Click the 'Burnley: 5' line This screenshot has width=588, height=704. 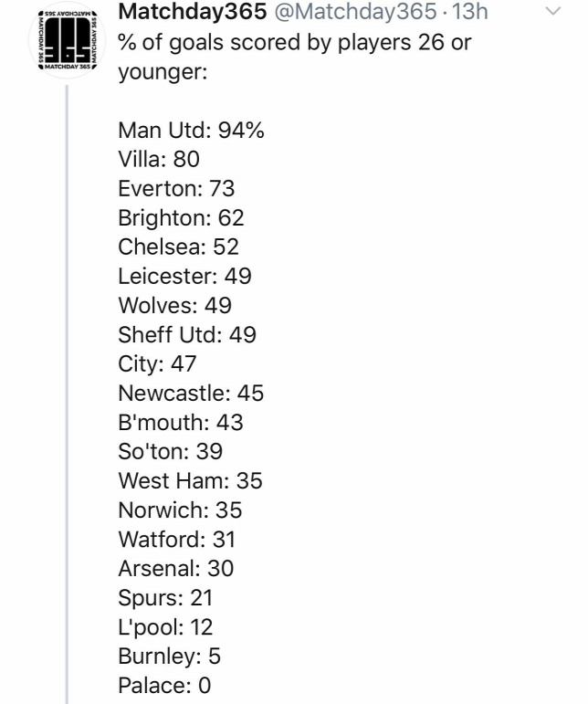pyautogui.click(x=169, y=657)
